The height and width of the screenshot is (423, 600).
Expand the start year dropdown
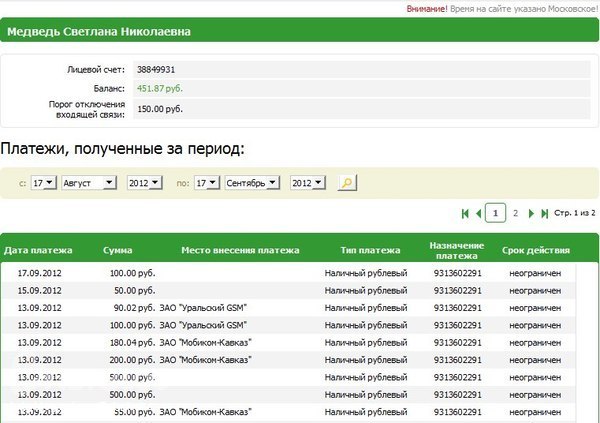144,183
